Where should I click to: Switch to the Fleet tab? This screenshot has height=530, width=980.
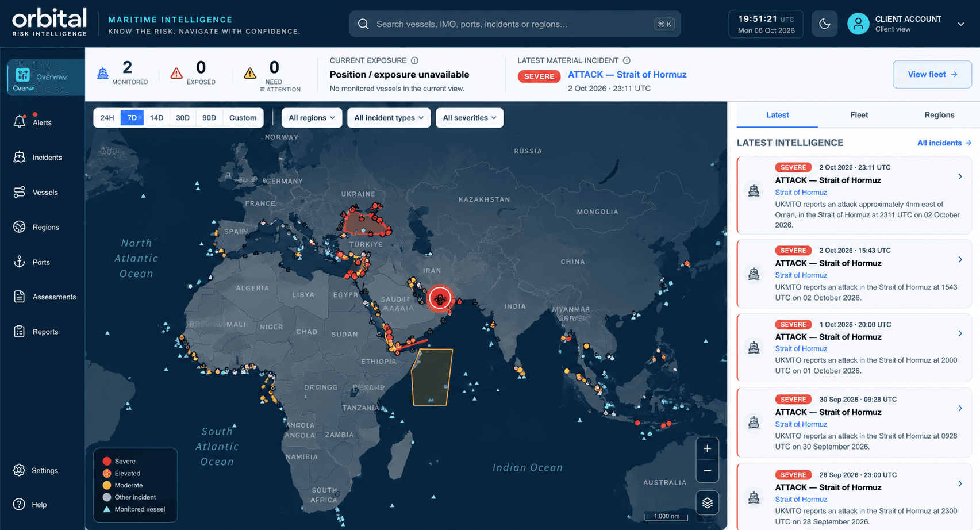[x=859, y=115]
